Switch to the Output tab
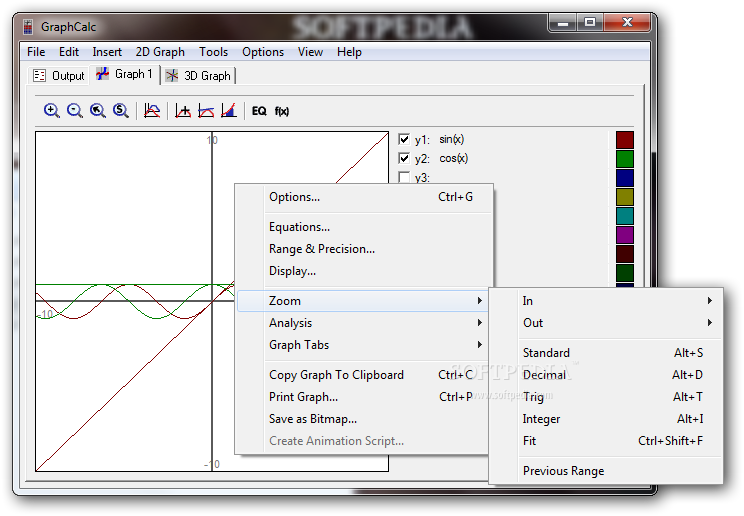The height and width of the screenshot is (516, 744). pyautogui.click(x=59, y=76)
